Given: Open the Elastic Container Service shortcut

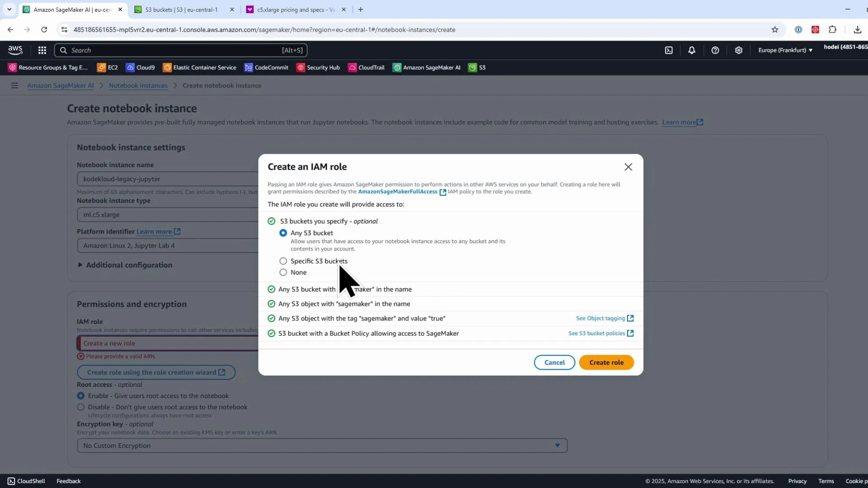Looking at the screenshot, I should coord(199,67).
